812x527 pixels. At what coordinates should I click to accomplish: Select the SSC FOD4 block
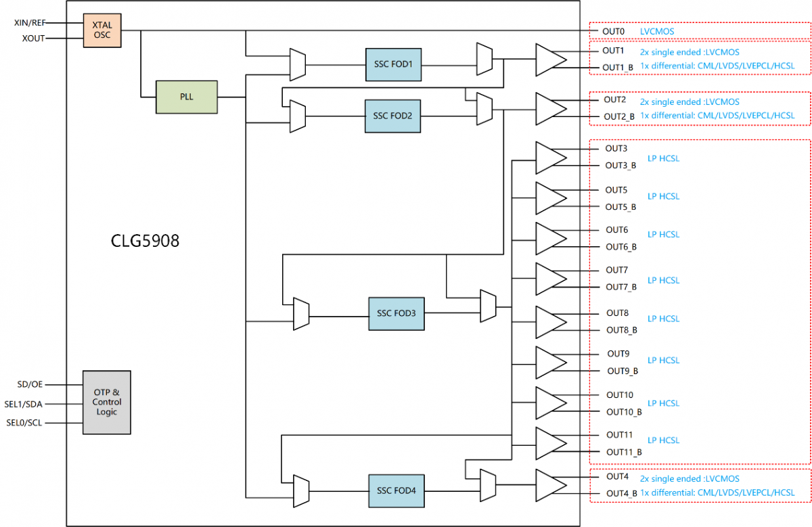pos(397,491)
